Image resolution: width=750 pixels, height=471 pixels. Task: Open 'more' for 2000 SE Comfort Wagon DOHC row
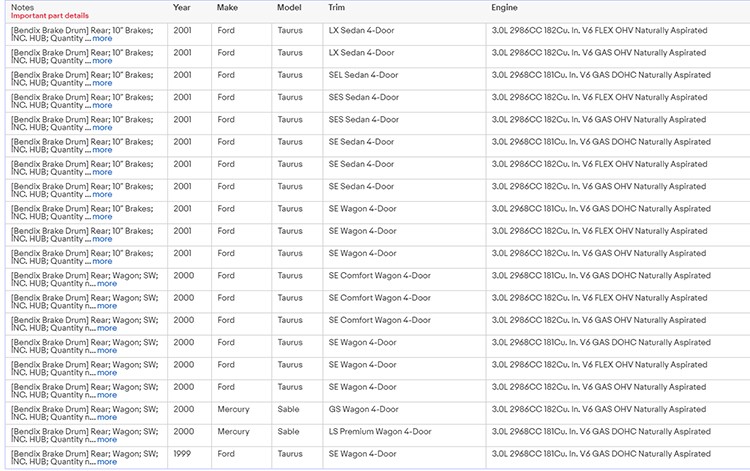(x=106, y=284)
